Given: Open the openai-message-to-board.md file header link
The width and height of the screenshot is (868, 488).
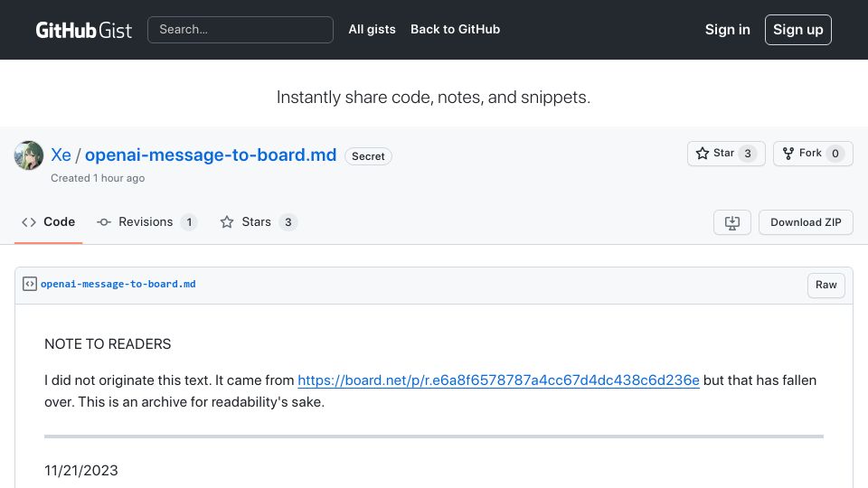Looking at the screenshot, I should click(x=118, y=284).
